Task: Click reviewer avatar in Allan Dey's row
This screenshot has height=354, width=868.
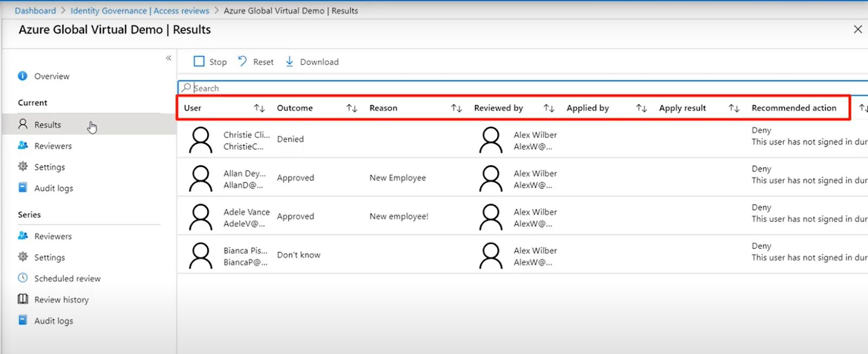Action: click(491, 178)
